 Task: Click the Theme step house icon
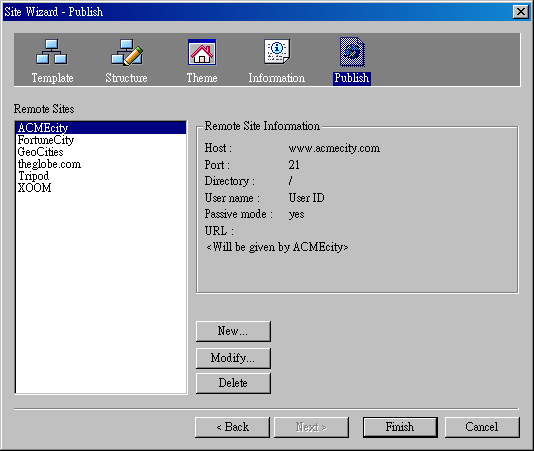point(202,52)
